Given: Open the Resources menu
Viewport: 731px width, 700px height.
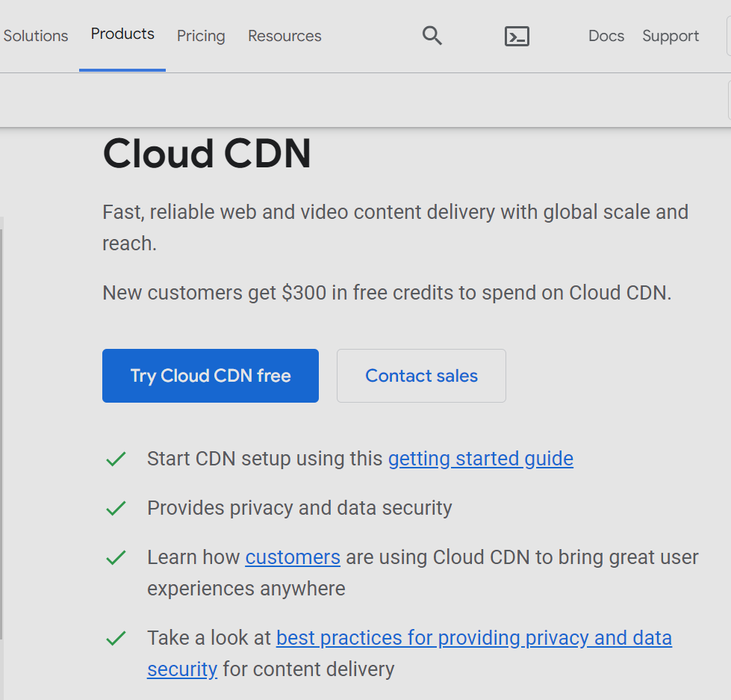Looking at the screenshot, I should 284,36.
